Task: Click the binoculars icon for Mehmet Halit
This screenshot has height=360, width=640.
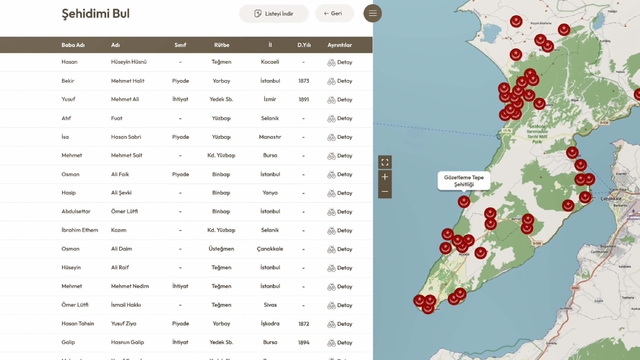Action: [331, 81]
